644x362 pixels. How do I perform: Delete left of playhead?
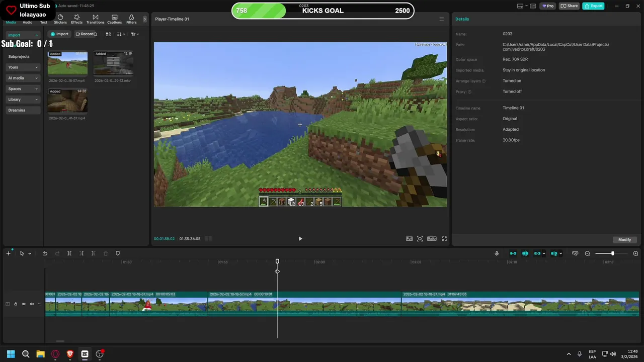[82, 253]
